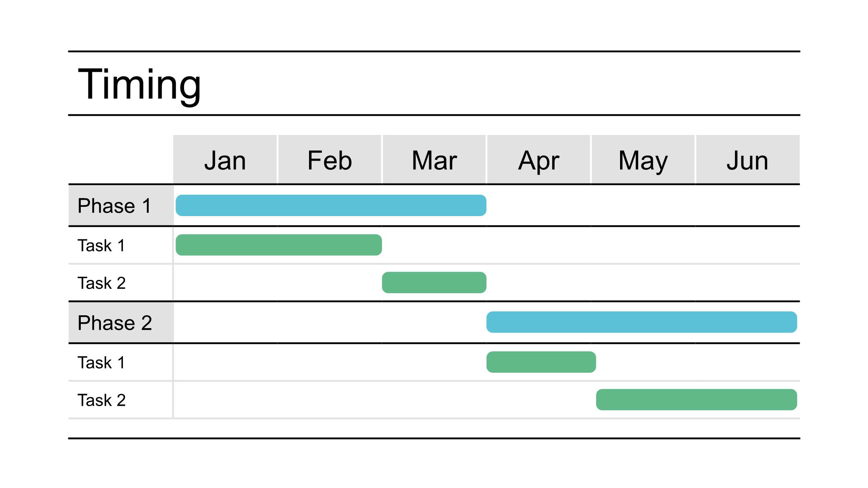Viewport: 868px width, 488px height.
Task: Click the Task 2 label under Phase 1
Action: [x=101, y=283]
